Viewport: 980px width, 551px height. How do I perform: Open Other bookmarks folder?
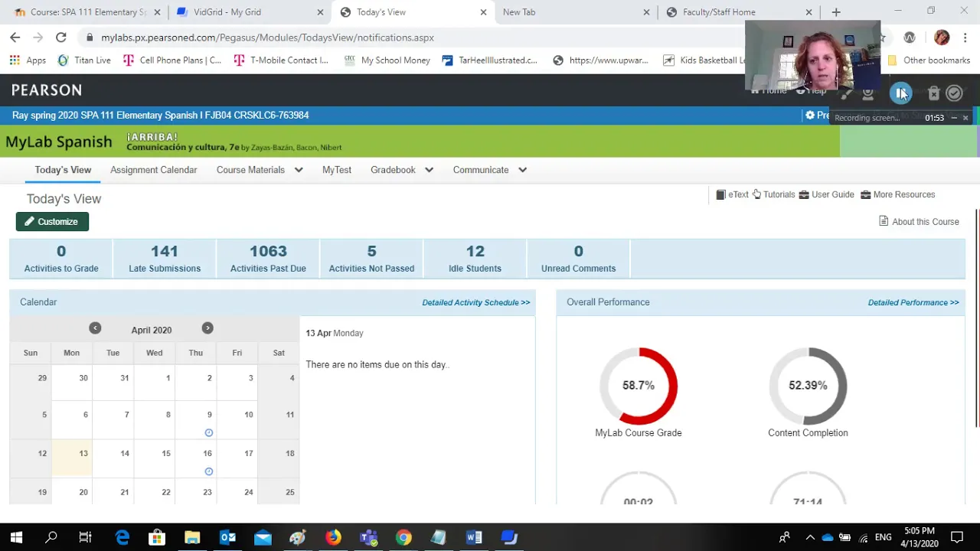[x=929, y=60]
